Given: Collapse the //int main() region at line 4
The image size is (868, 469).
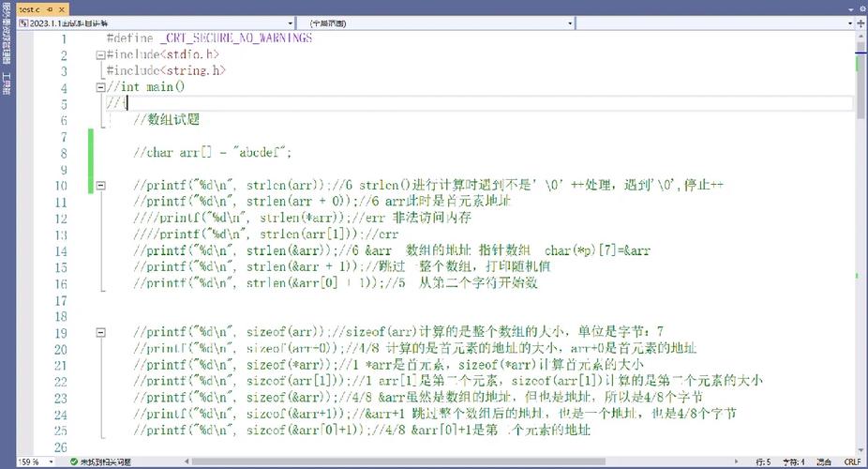Looking at the screenshot, I should point(99,87).
